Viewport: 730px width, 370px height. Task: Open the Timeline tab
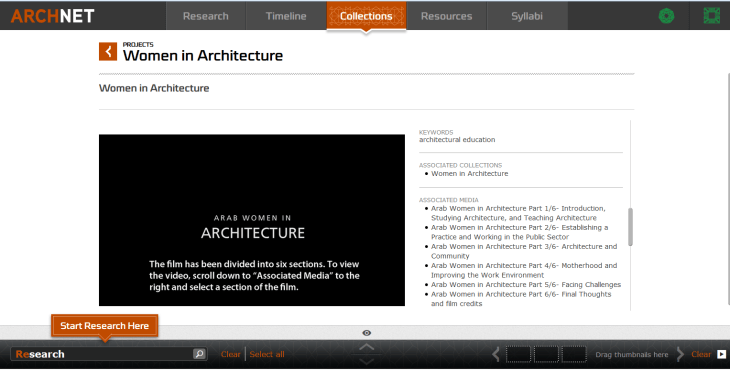pos(286,16)
